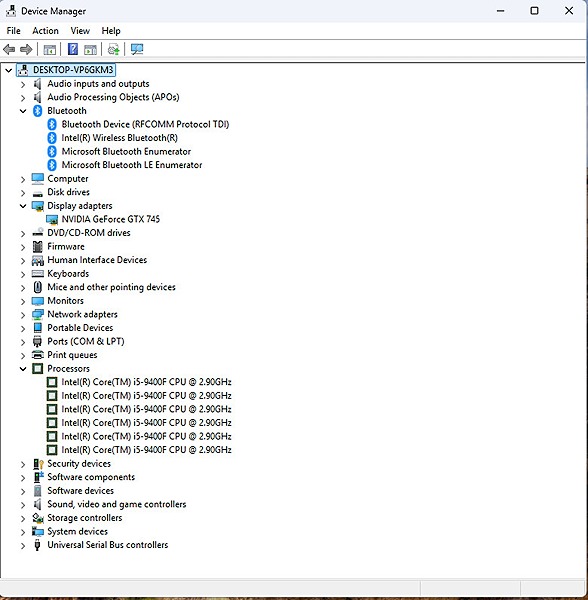Select Bluetooth Device (RFCOMM Protocol TDI)
This screenshot has width=588, height=600.
145,124
